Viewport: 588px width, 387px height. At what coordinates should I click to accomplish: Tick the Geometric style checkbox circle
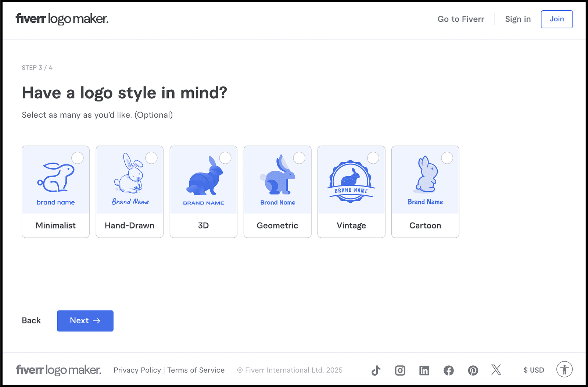299,158
